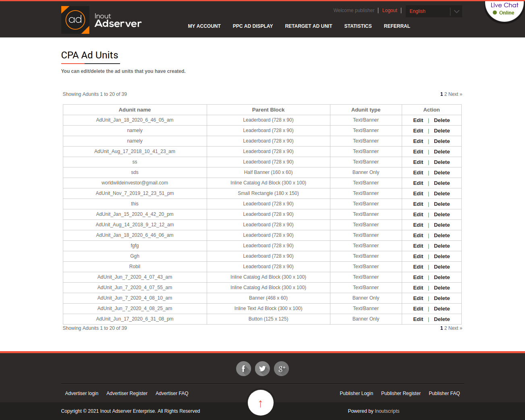The width and height of the screenshot is (525, 420).
Task: Edit AdUnit_Jan_18_2020_6_46_05_am
Action: click(x=418, y=120)
